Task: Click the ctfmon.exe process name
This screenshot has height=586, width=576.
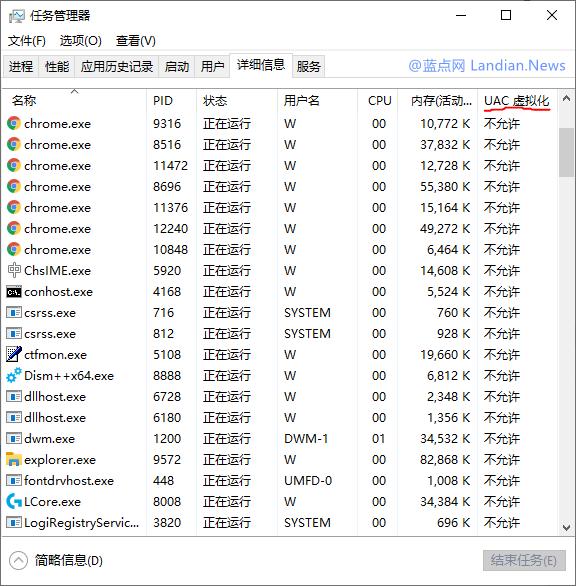Action: pyautogui.click(x=55, y=355)
